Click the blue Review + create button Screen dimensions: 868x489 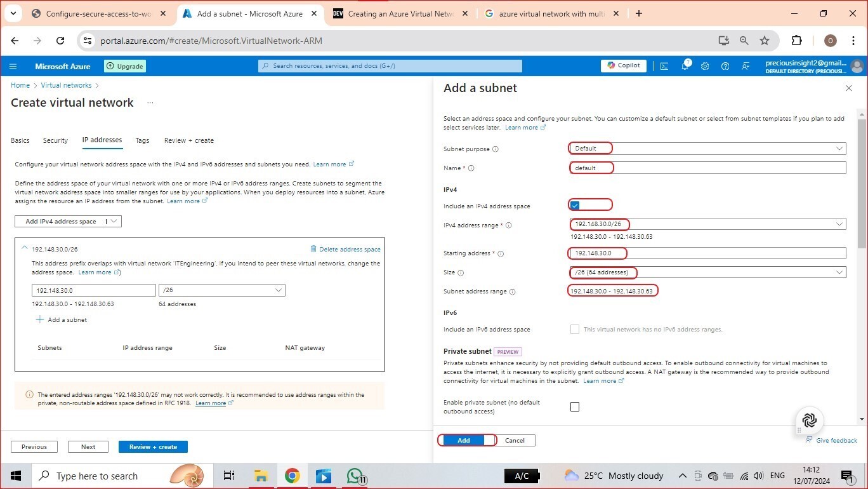tap(153, 446)
